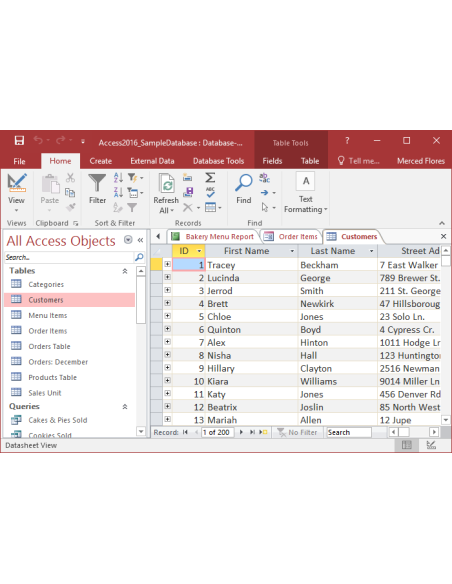
Task: Collapse the ribbon with the caret
Action: tap(442, 223)
